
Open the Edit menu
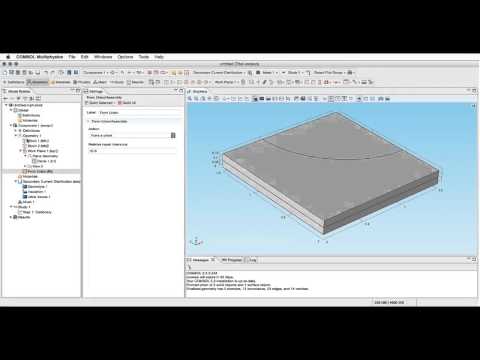pyautogui.click(x=84, y=57)
